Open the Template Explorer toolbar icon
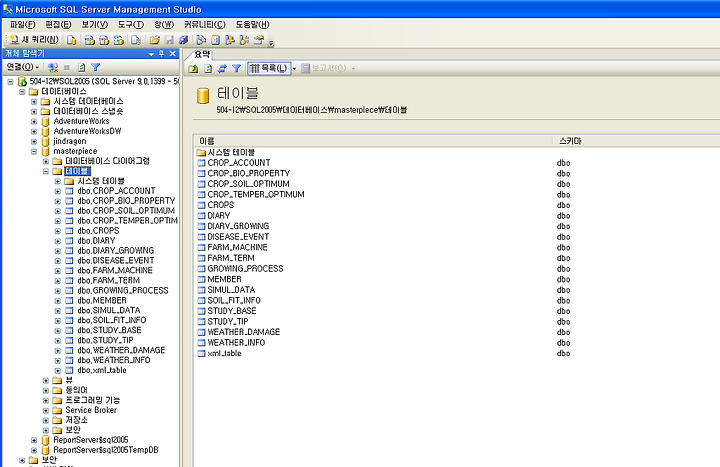720x467 pixels. 244,40
